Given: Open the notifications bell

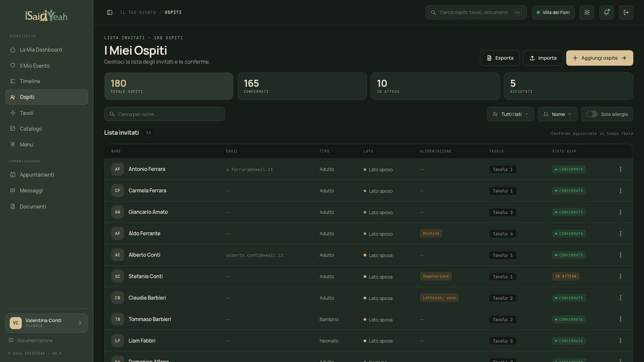Looking at the screenshot, I should coord(606,12).
